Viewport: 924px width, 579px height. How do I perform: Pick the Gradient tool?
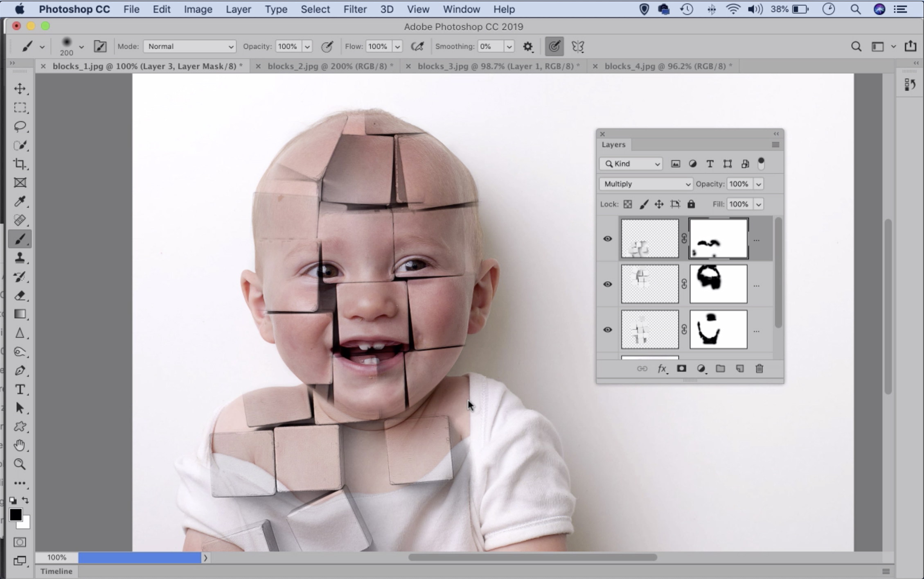(x=20, y=314)
